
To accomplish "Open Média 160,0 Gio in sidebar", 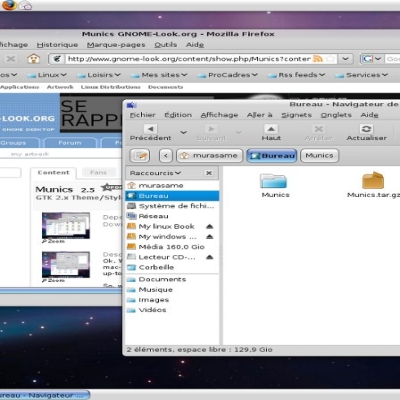I will pyautogui.click(x=172, y=247).
